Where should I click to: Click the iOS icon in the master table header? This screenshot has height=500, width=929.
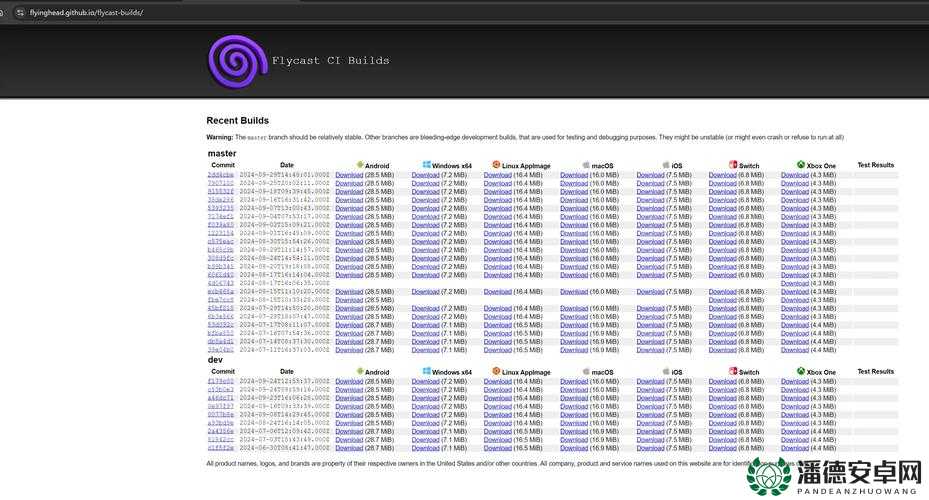(x=666, y=165)
